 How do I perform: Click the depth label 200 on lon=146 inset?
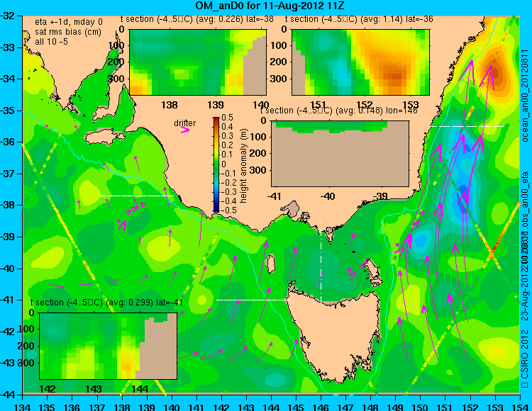coord(258,153)
